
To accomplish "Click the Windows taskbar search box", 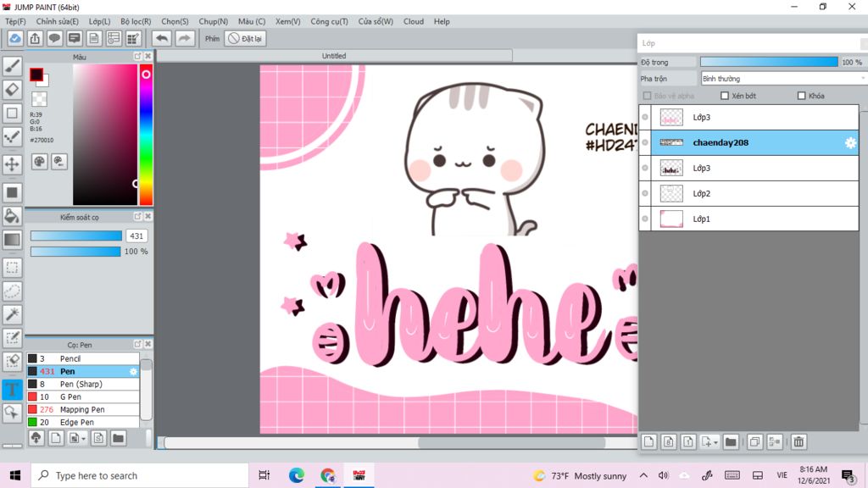I will [x=140, y=475].
